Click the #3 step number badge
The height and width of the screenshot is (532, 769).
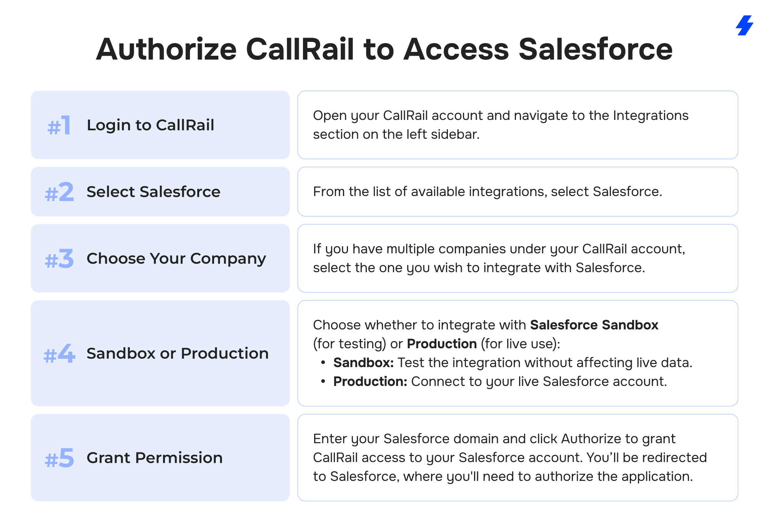click(59, 259)
